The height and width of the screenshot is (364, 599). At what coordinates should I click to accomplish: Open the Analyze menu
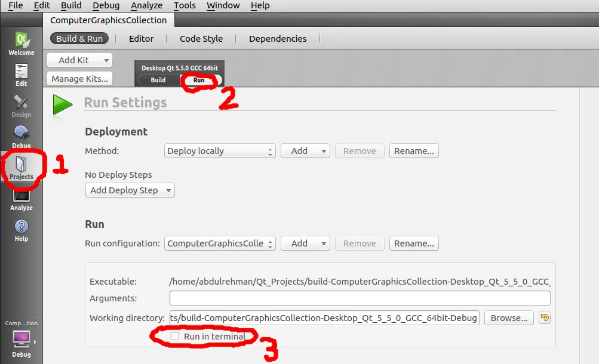click(147, 5)
